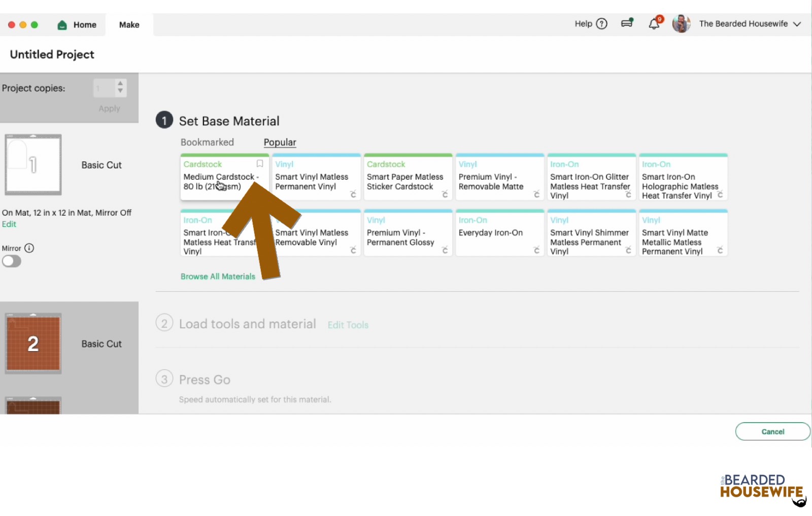
Task: Click the Mirror info icon
Action: pos(29,248)
